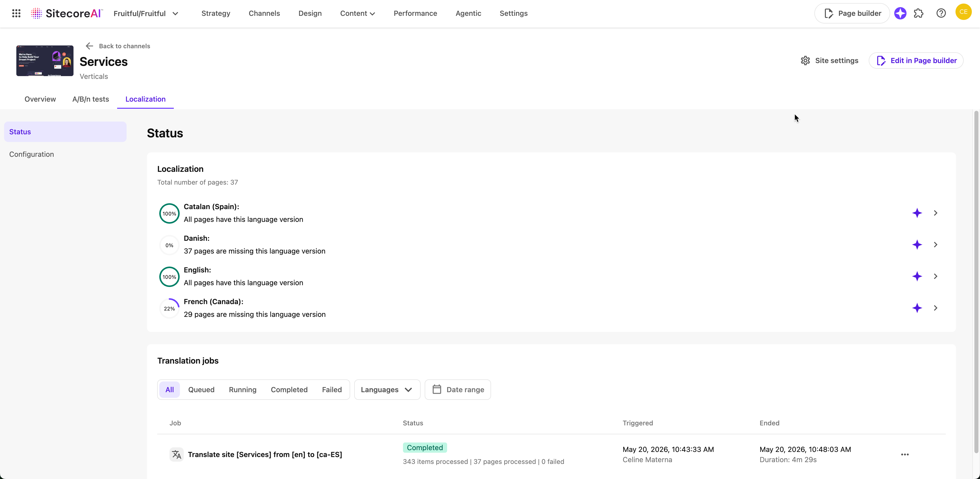Click the Danish 0% progress circle
Viewport: 980px width, 479px height.
tap(169, 245)
